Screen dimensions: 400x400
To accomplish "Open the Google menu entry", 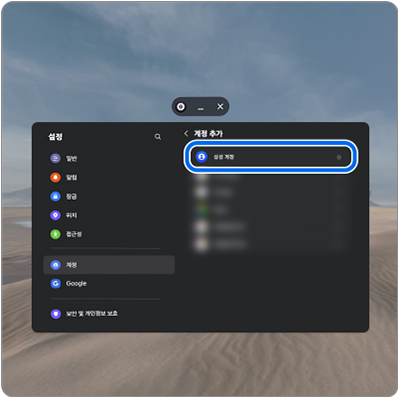I will point(109,284).
